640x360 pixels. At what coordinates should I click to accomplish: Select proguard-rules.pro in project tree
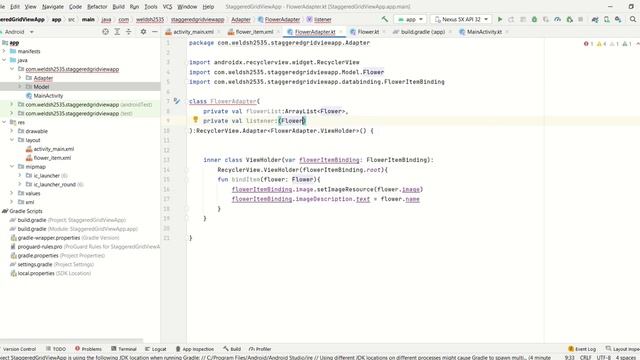(x=40, y=247)
